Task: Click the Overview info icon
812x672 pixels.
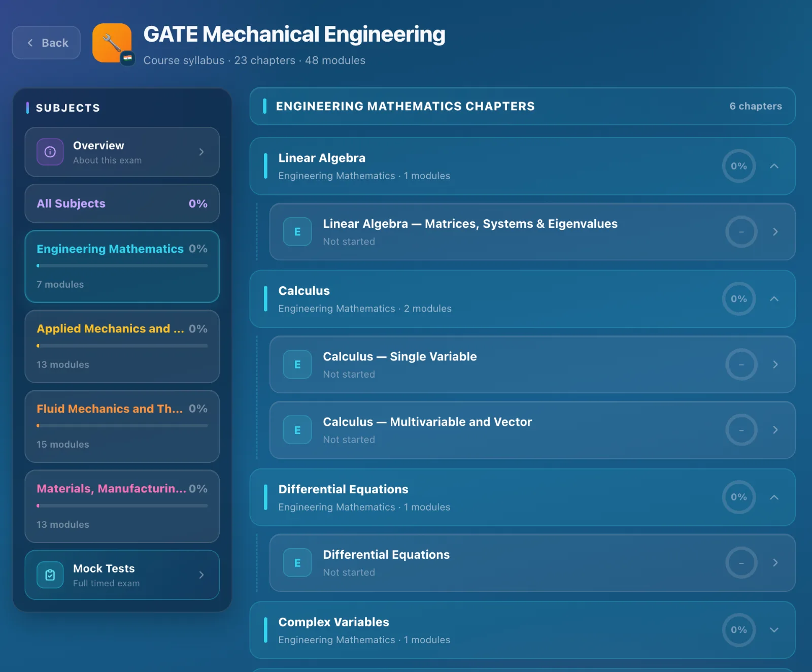Action: click(50, 152)
